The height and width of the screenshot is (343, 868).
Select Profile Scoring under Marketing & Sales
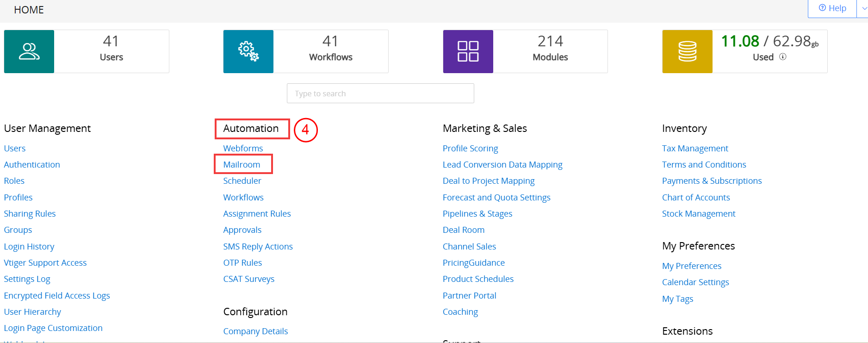click(470, 149)
